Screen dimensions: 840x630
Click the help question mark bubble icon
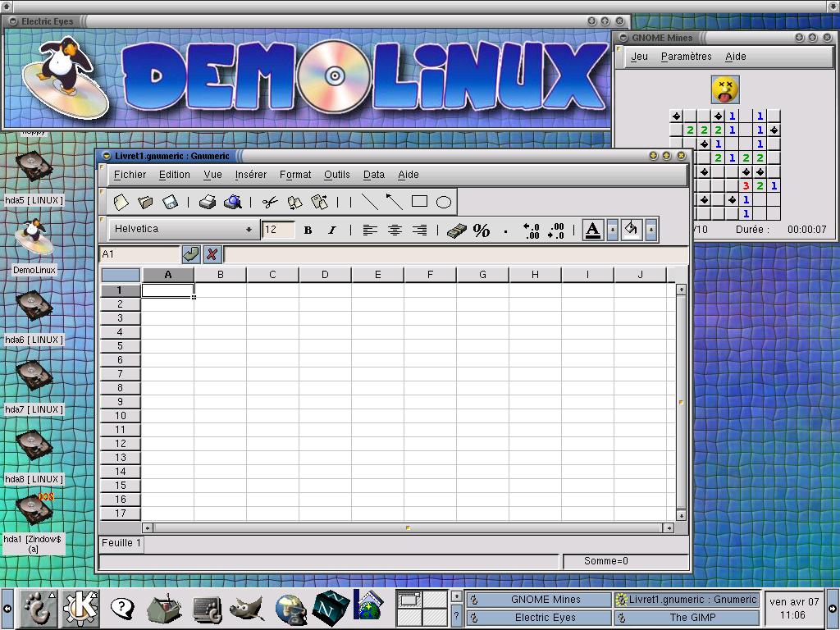point(122,609)
